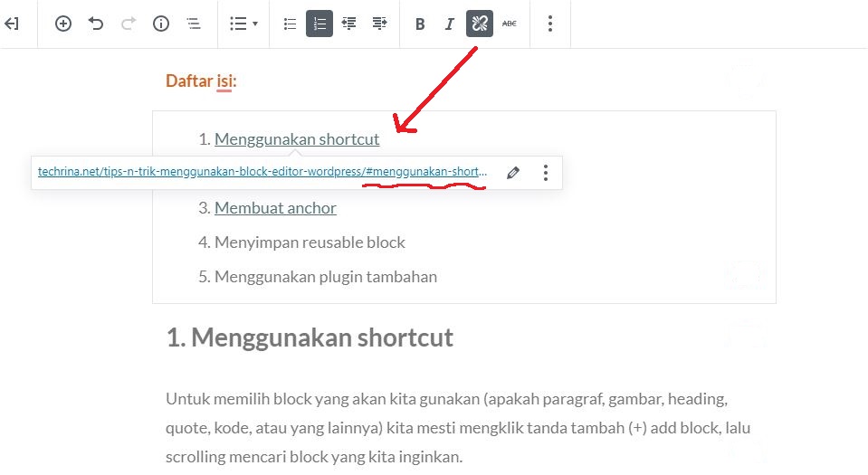
Task: Click the redo arrow icon
Action: click(x=128, y=24)
